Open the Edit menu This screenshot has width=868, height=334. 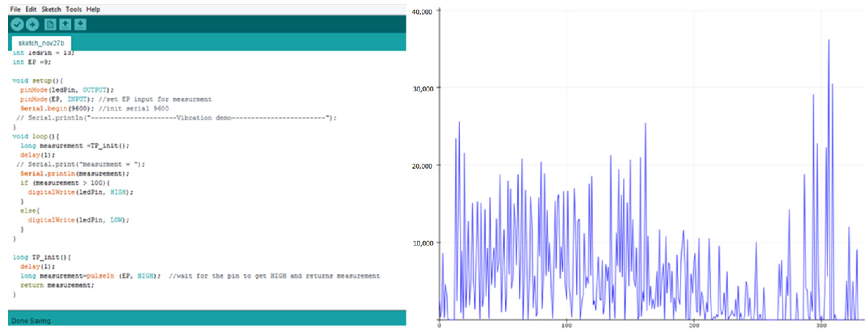pos(31,9)
